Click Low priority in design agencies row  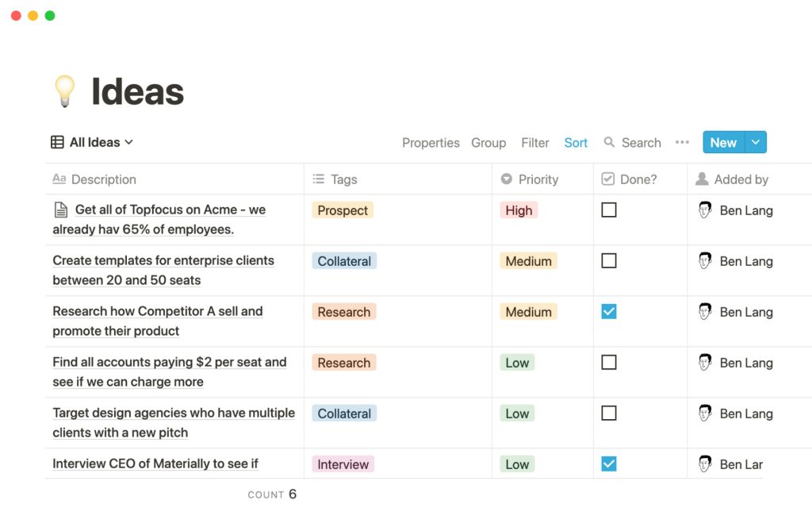pos(517,413)
